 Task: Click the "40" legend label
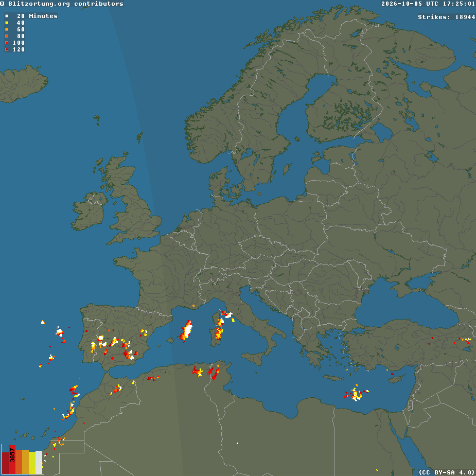[21, 23]
